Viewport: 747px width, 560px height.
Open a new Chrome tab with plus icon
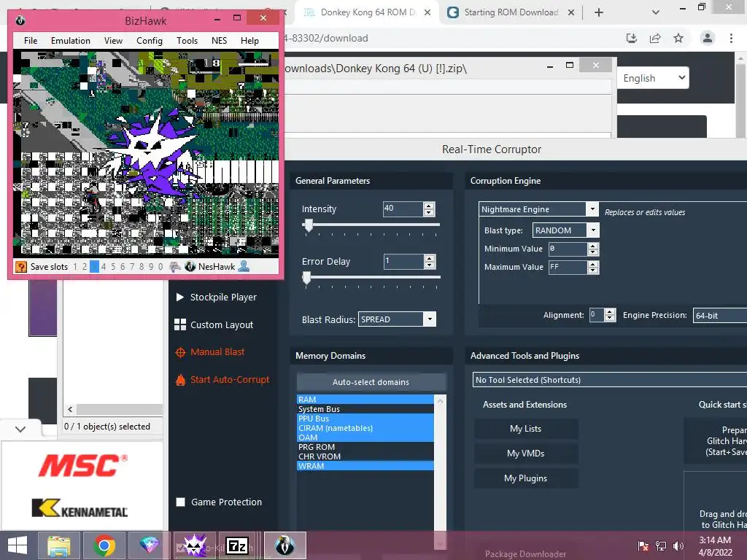pyautogui.click(x=599, y=12)
